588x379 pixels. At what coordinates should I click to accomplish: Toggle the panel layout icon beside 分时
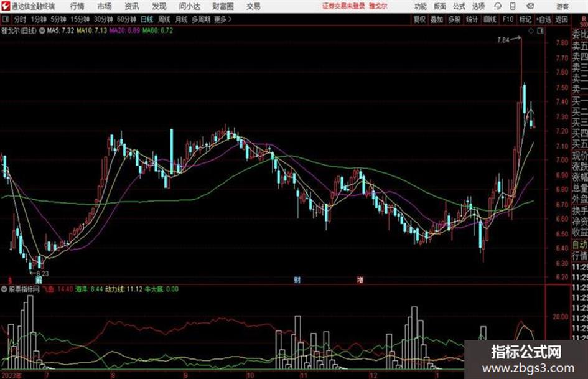6,19
